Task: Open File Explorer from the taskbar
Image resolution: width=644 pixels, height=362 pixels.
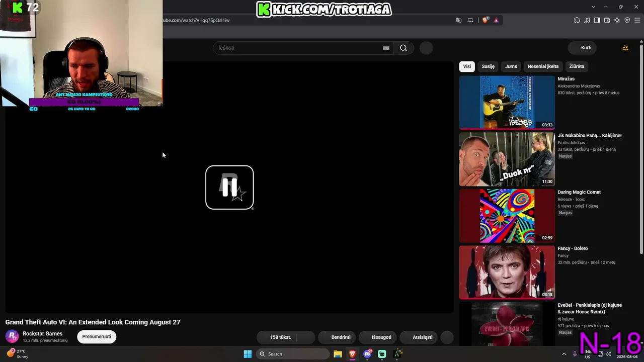Action: 338,354
